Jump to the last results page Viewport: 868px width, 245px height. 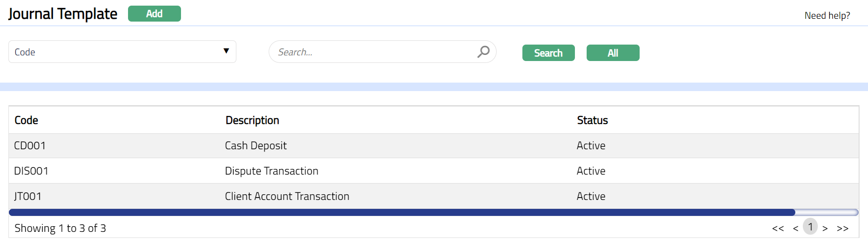[x=843, y=229]
